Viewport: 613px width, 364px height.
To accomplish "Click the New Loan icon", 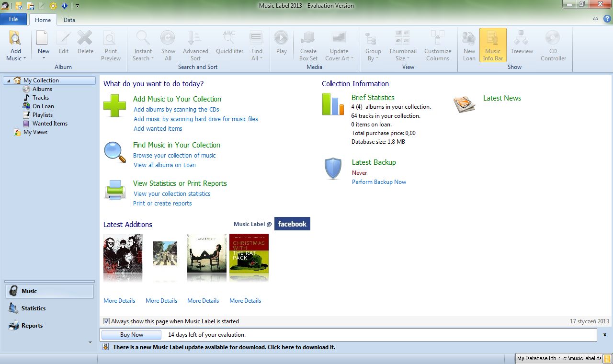I will click(x=469, y=38).
